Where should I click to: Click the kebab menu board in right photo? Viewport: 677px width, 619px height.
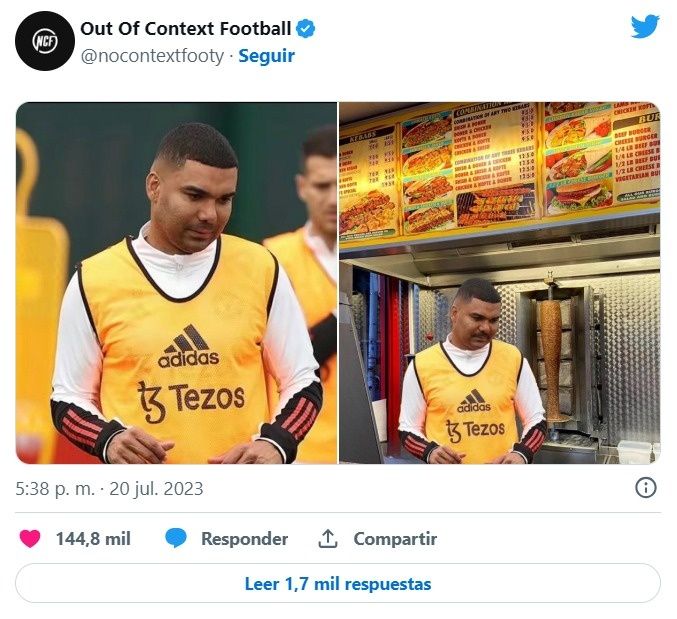498,170
